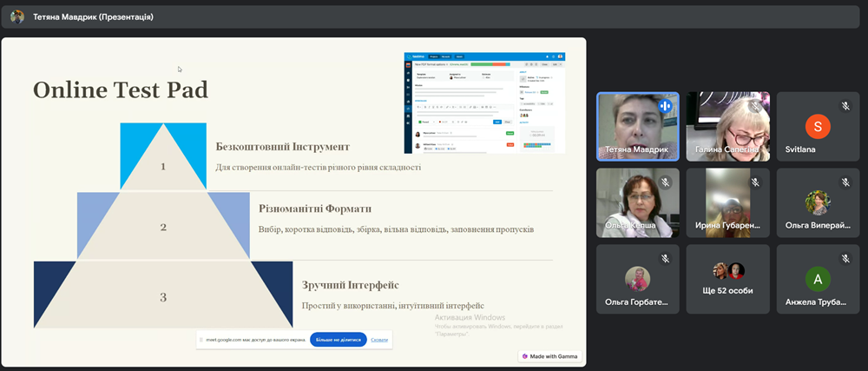Expand the 'Ще 52 особи' participants tile
Screen dimensions: 868x371
point(727,278)
